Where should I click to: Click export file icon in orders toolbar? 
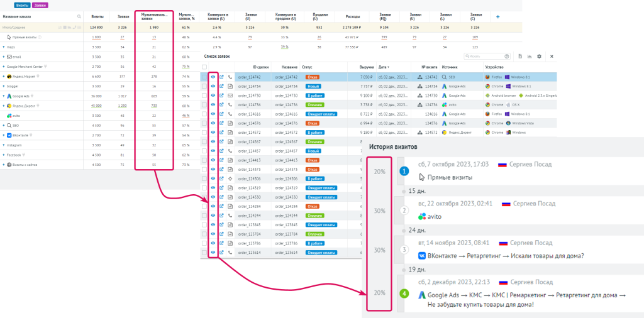(520, 56)
